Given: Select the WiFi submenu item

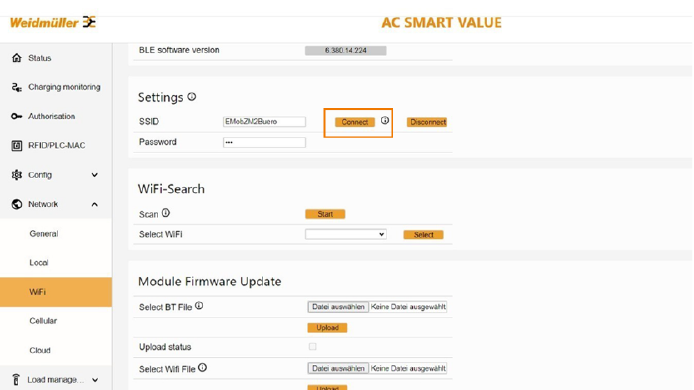Looking at the screenshot, I should click(x=56, y=292).
